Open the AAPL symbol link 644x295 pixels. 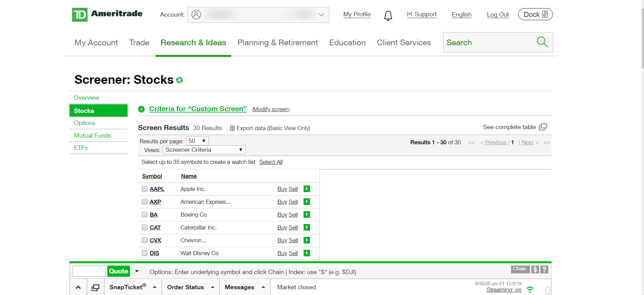[157, 189]
